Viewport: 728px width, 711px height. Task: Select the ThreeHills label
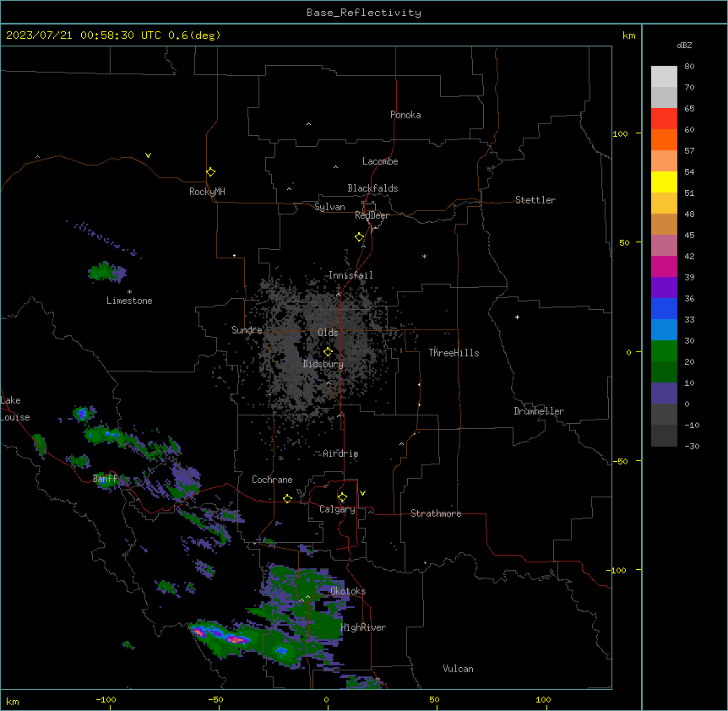pos(454,353)
